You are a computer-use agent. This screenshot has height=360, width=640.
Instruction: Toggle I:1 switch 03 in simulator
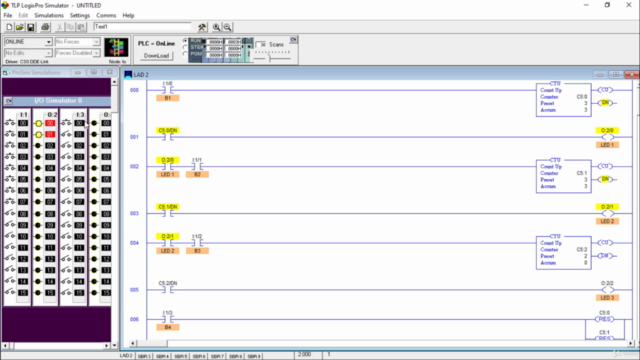pos(10,157)
